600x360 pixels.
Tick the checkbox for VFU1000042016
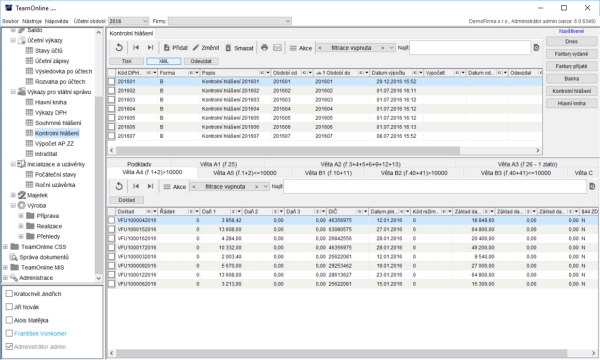[111, 220]
